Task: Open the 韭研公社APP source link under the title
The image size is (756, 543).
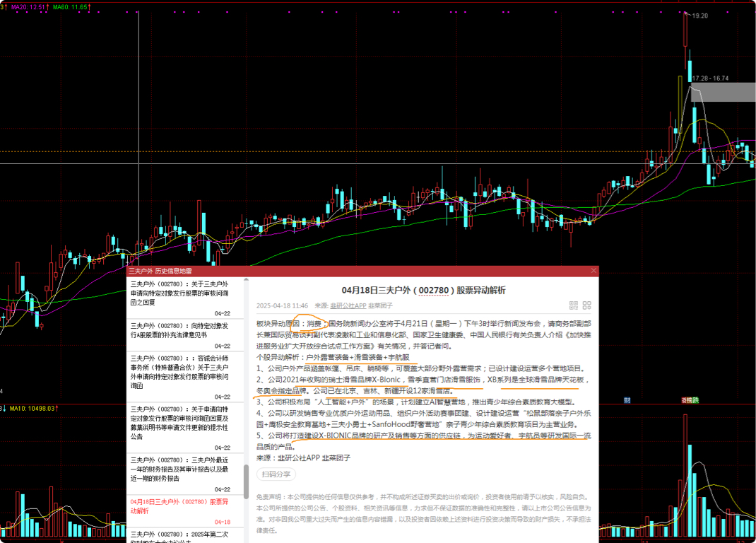Action: coord(348,305)
